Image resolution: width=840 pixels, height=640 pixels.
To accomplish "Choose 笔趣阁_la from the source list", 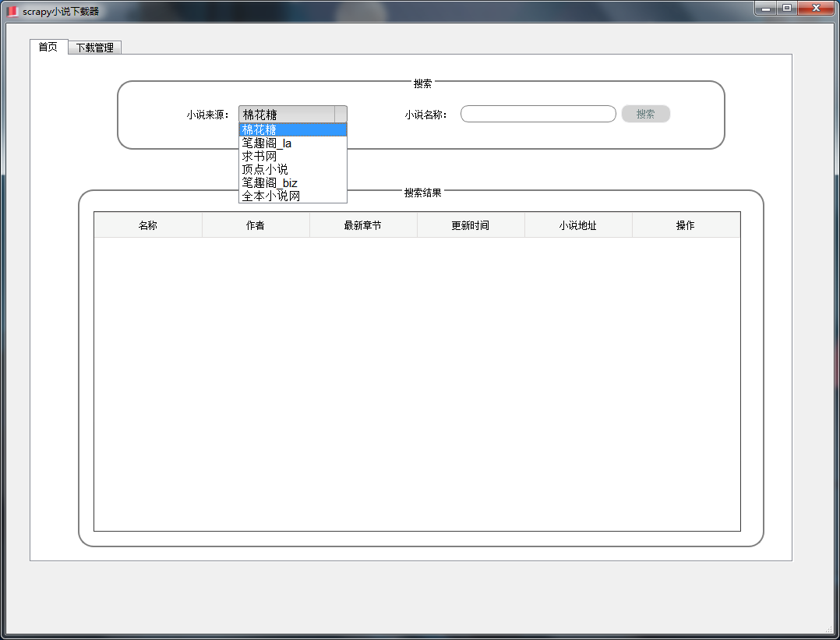I will click(x=292, y=143).
